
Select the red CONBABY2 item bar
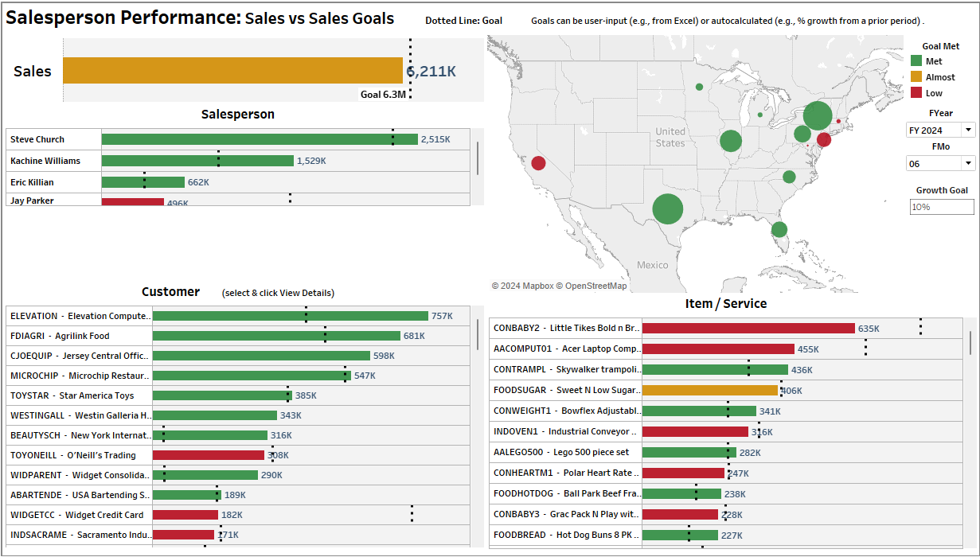tap(748, 328)
